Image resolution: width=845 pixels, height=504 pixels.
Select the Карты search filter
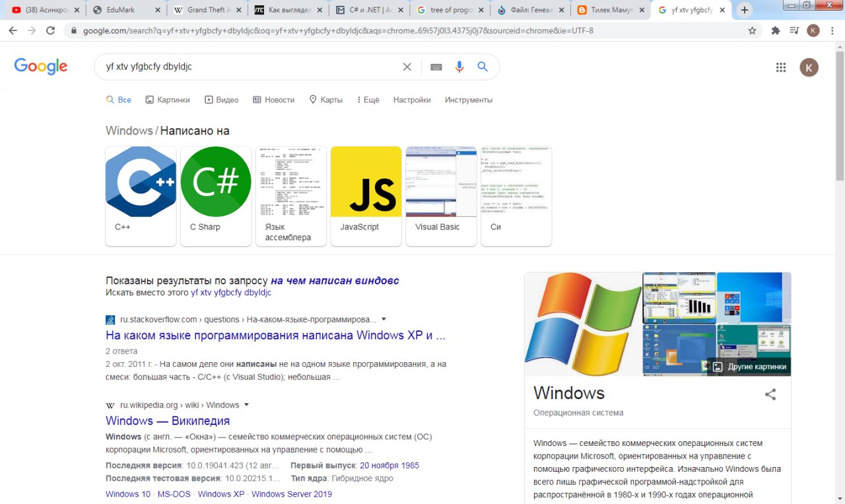tap(325, 100)
